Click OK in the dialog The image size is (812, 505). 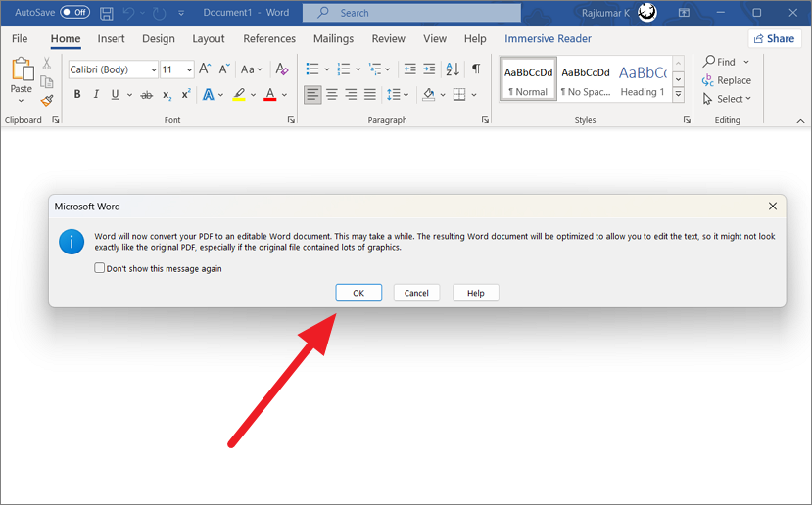358,293
